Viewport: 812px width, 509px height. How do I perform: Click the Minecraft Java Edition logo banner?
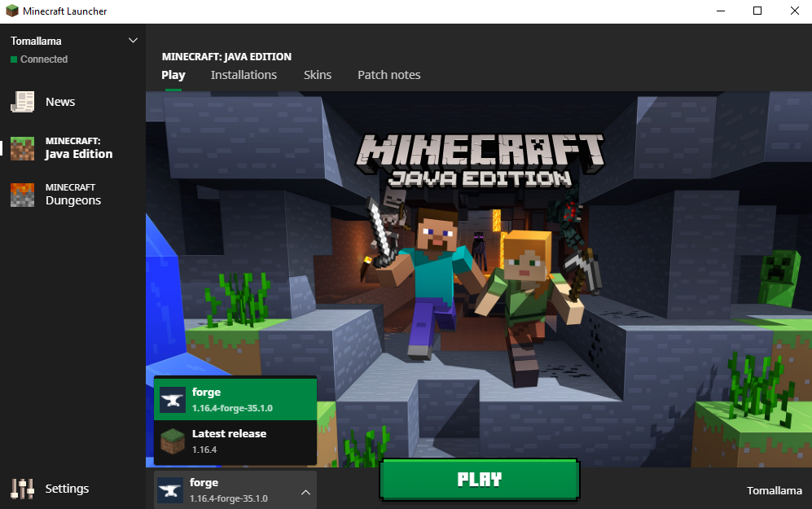click(480, 160)
